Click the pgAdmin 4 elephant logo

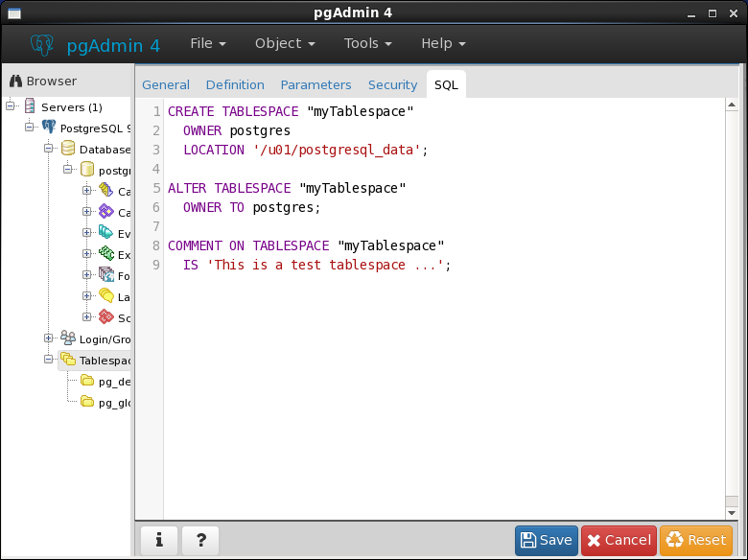(x=42, y=45)
